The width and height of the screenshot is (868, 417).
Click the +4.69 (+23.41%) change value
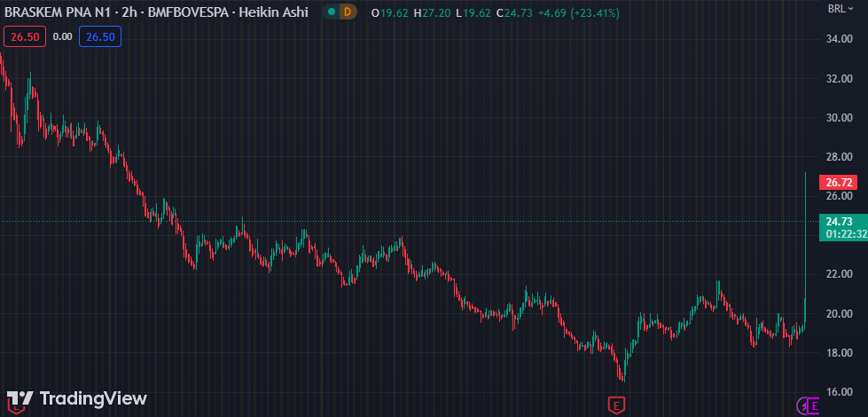pos(579,12)
